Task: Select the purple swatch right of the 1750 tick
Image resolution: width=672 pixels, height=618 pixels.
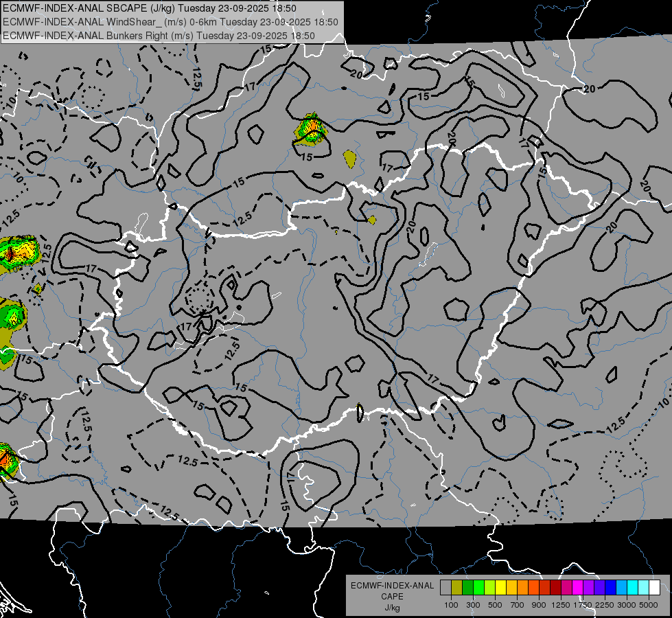Action: [x=589, y=588]
